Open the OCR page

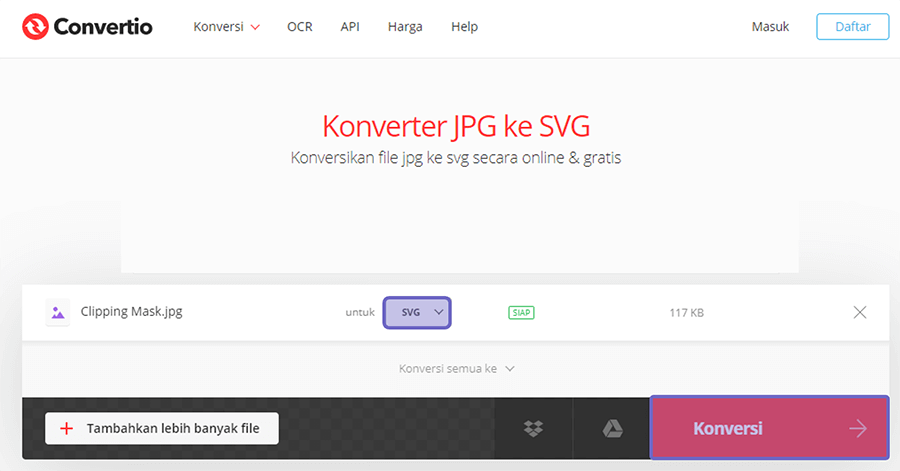(x=300, y=26)
